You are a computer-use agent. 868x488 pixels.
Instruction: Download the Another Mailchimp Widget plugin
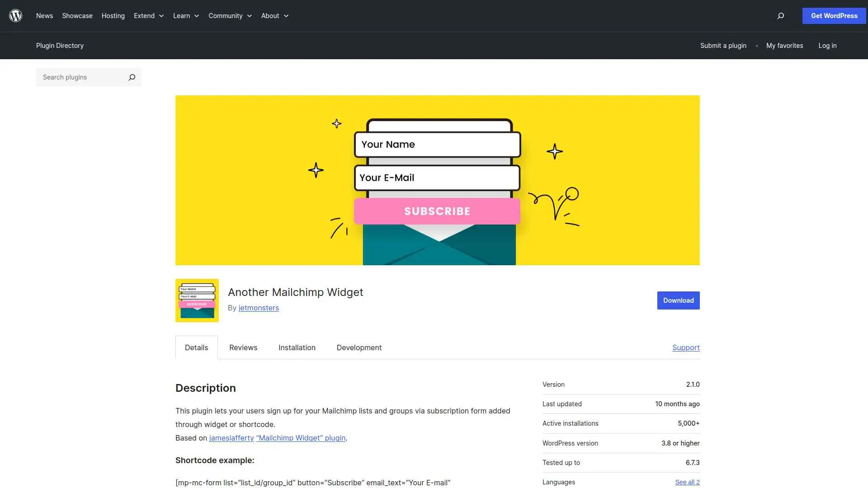[678, 300]
